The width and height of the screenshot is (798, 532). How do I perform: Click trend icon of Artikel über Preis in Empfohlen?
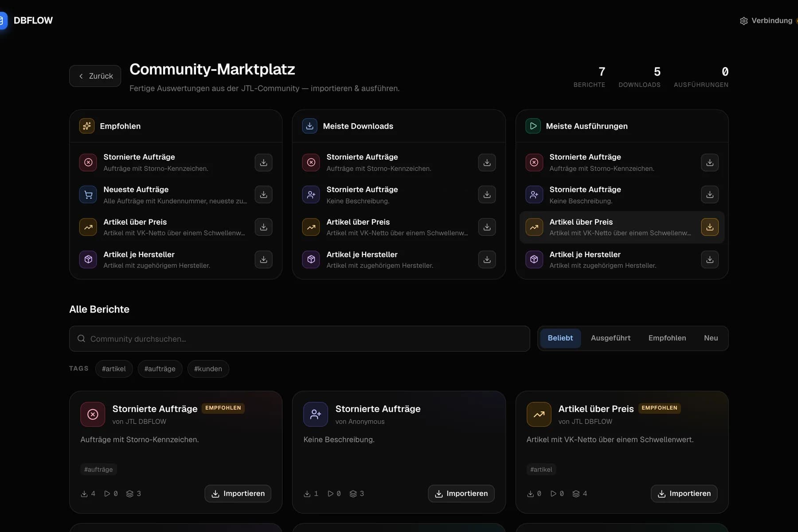point(88,227)
